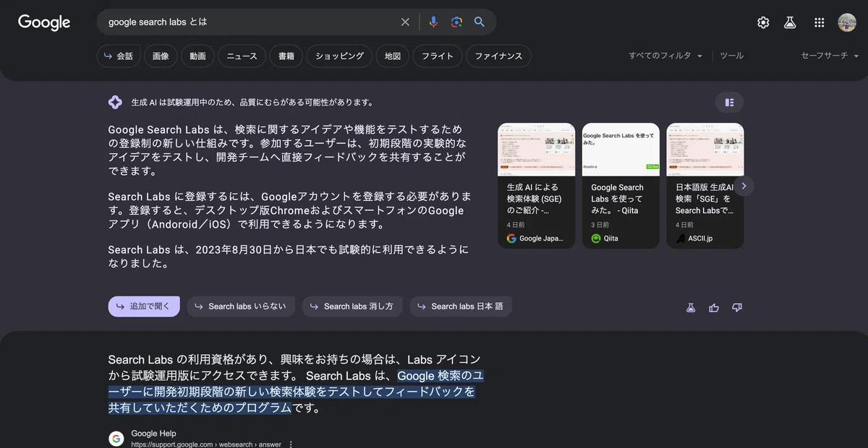This screenshot has height=448, width=868.
Task: Open quick settings gear icon
Action: pos(763,22)
